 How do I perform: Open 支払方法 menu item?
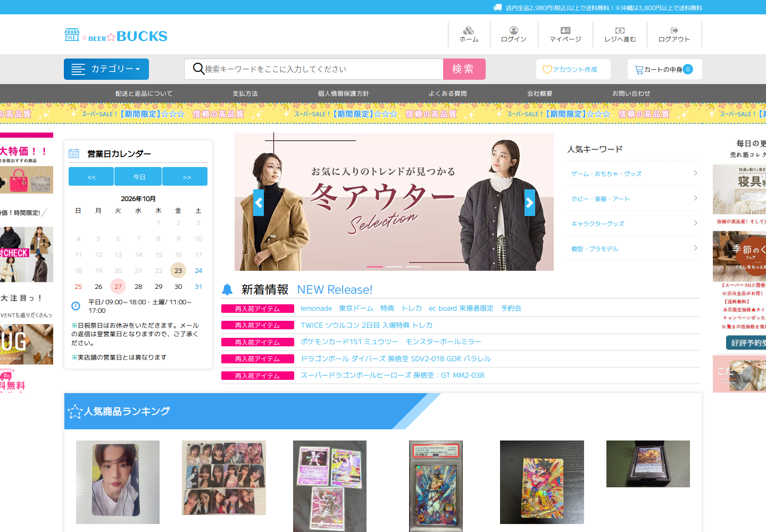(x=245, y=94)
